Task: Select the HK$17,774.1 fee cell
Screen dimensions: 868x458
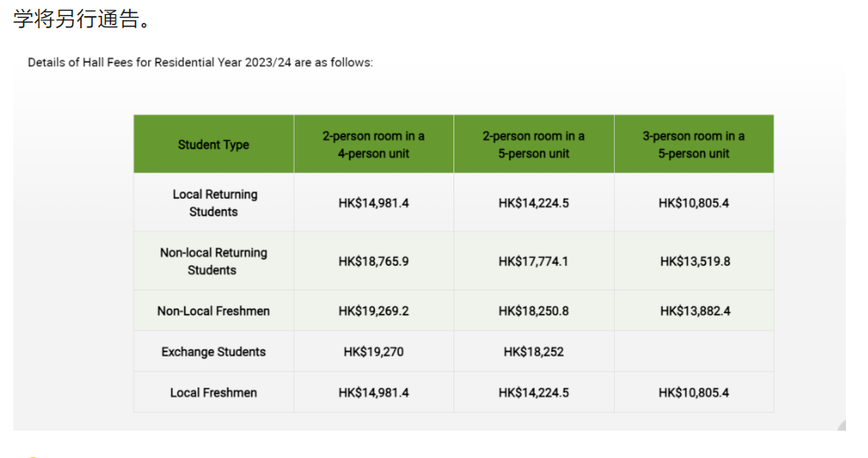Action: click(533, 261)
